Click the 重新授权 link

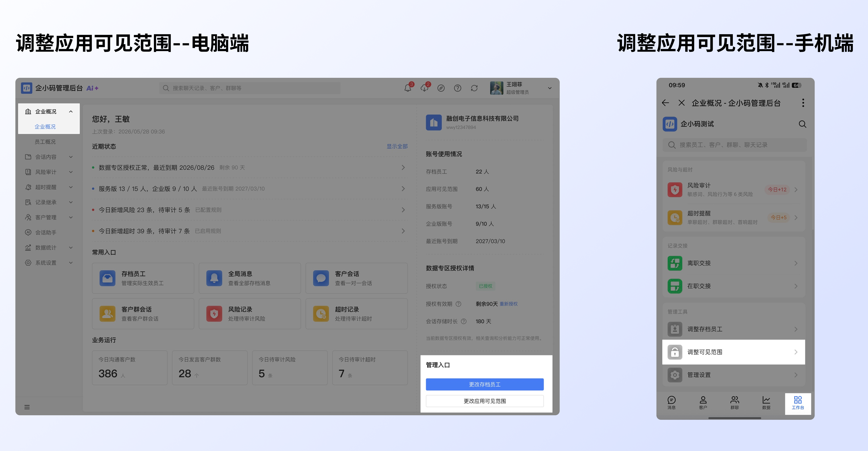pos(508,304)
